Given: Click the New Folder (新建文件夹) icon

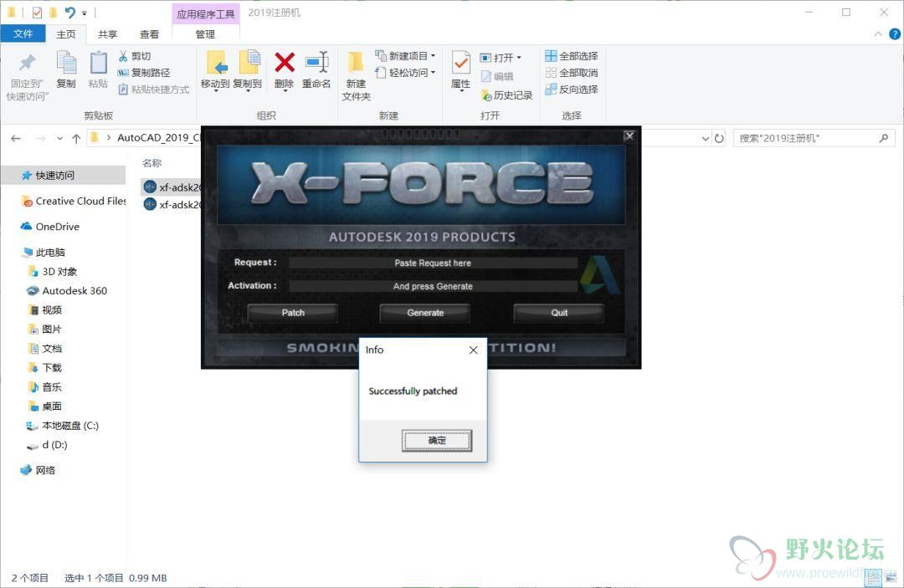Looking at the screenshot, I should (x=356, y=63).
